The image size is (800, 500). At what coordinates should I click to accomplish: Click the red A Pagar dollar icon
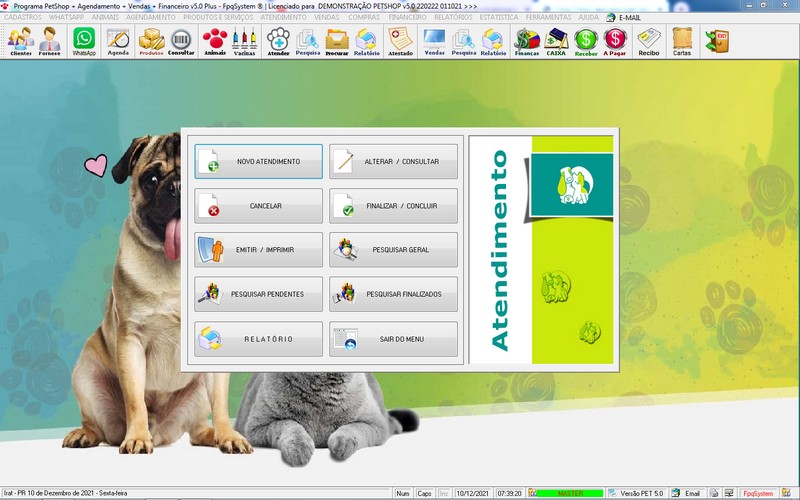click(x=615, y=42)
